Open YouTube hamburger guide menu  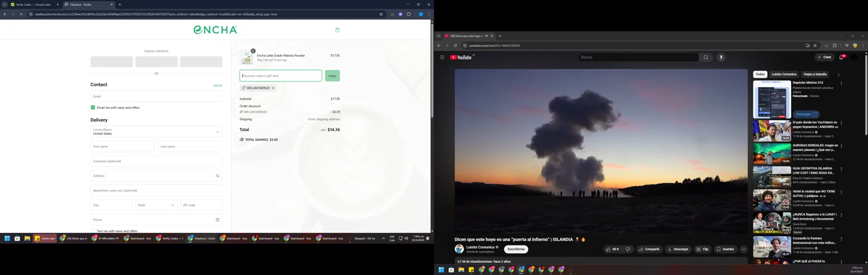click(x=442, y=57)
